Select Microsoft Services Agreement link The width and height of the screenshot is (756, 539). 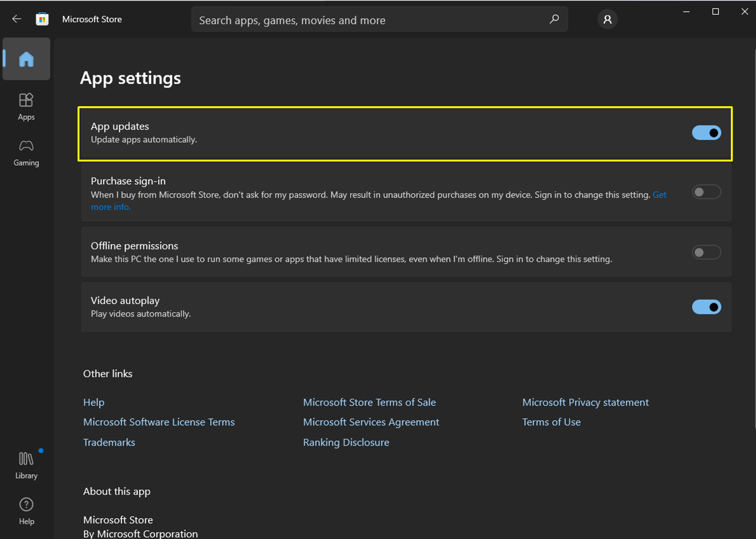tap(371, 422)
